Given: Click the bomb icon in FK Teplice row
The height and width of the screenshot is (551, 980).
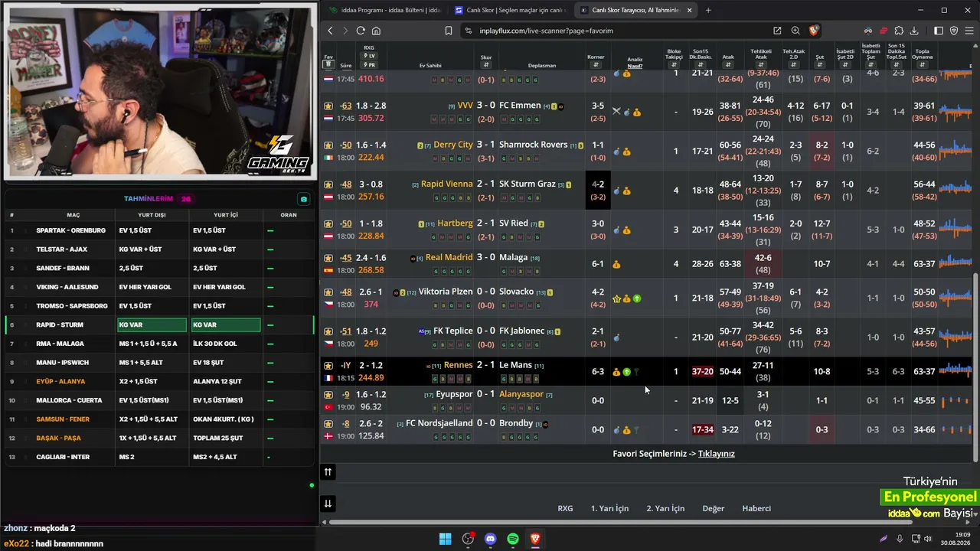Looking at the screenshot, I should point(616,337).
